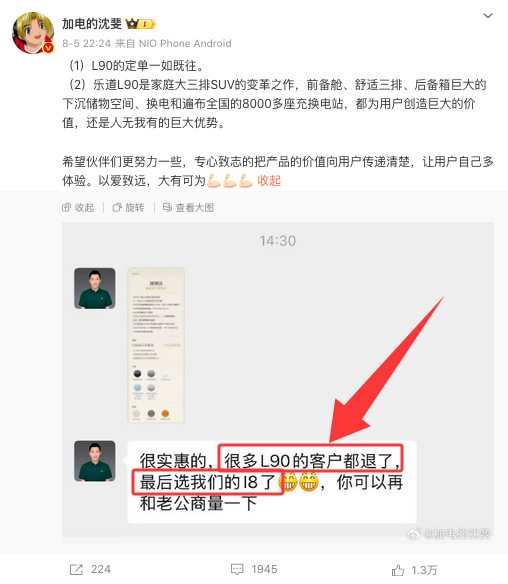Open the post options chevron menu
This screenshot has width=508, height=584.
point(488,16)
